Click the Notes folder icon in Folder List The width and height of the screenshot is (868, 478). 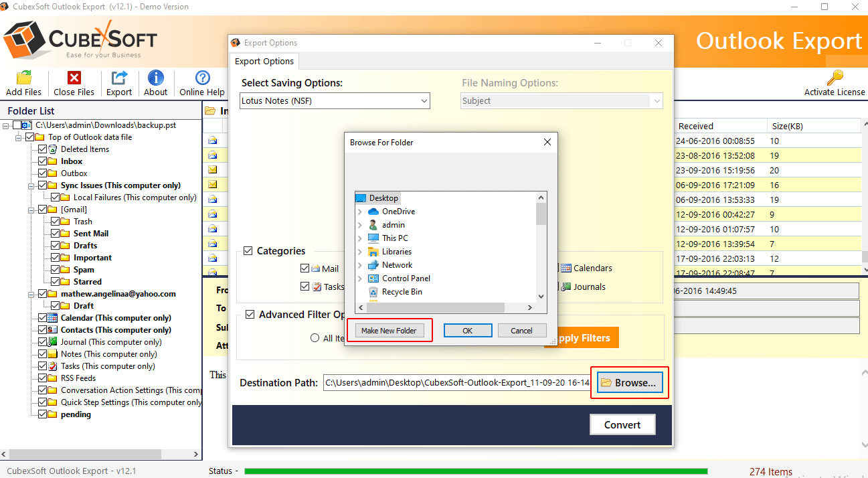pos(53,354)
